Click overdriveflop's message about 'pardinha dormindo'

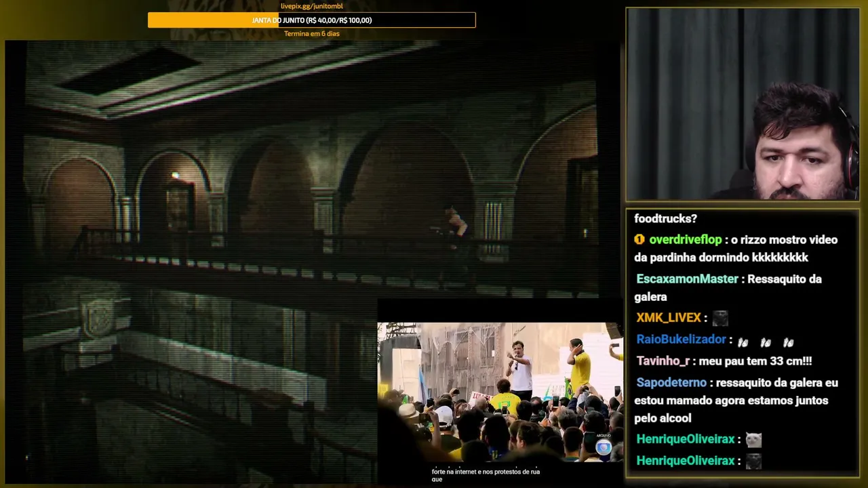[x=736, y=249]
